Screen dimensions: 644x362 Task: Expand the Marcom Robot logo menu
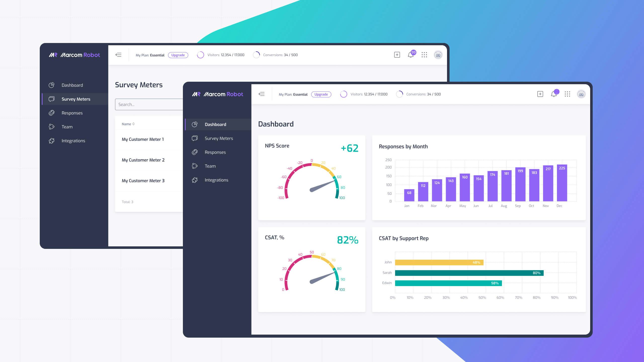pos(217,94)
